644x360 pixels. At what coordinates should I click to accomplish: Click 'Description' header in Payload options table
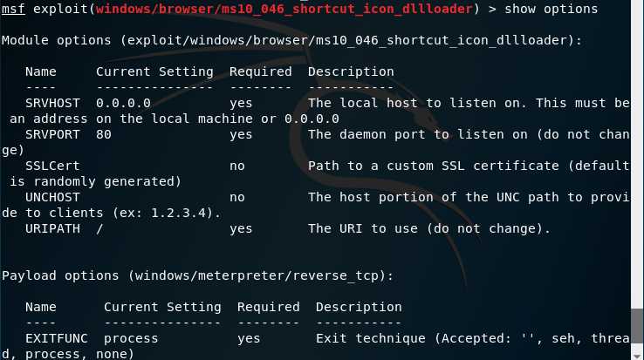359,308
